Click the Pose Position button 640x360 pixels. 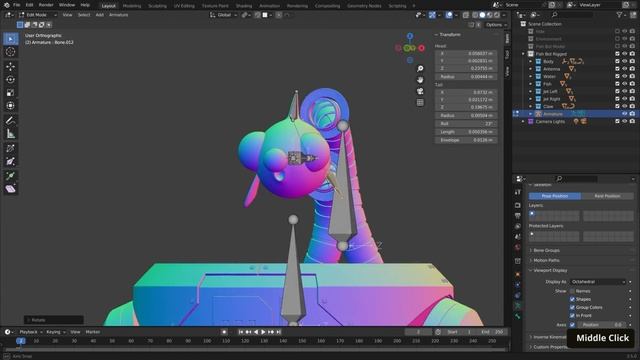[555, 196]
